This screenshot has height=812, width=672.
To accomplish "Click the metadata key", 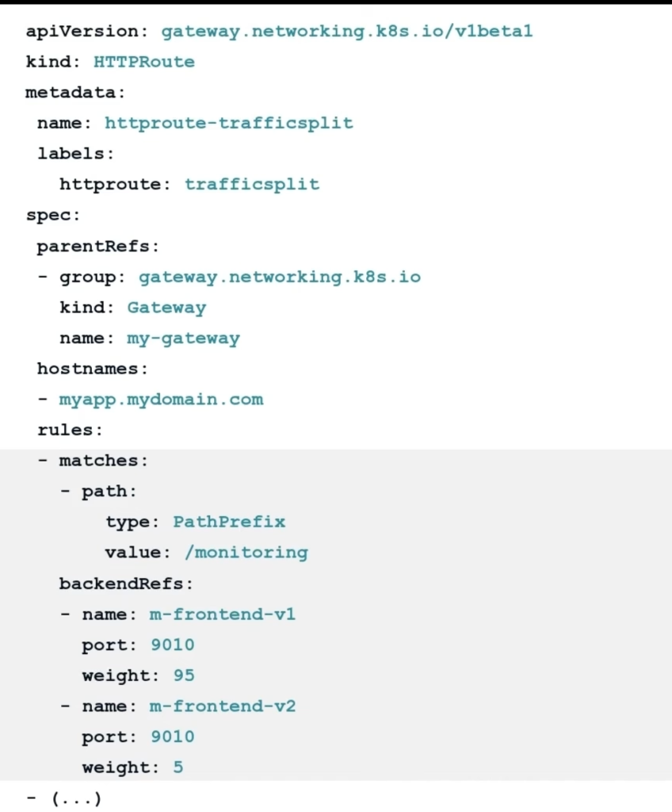I will [75, 93].
